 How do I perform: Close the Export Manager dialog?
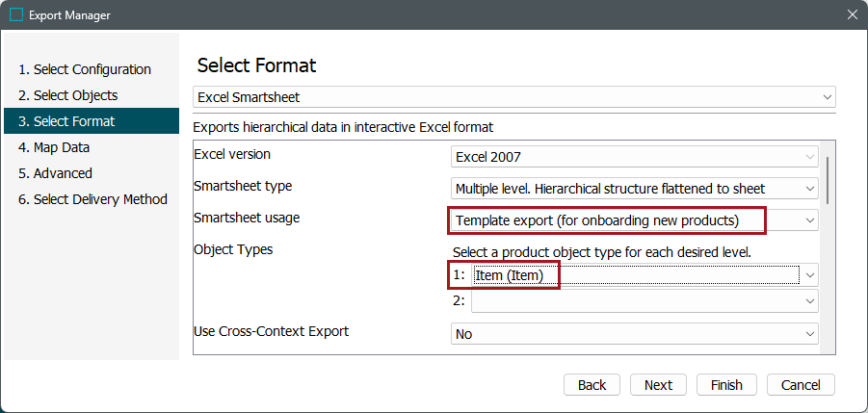852,14
